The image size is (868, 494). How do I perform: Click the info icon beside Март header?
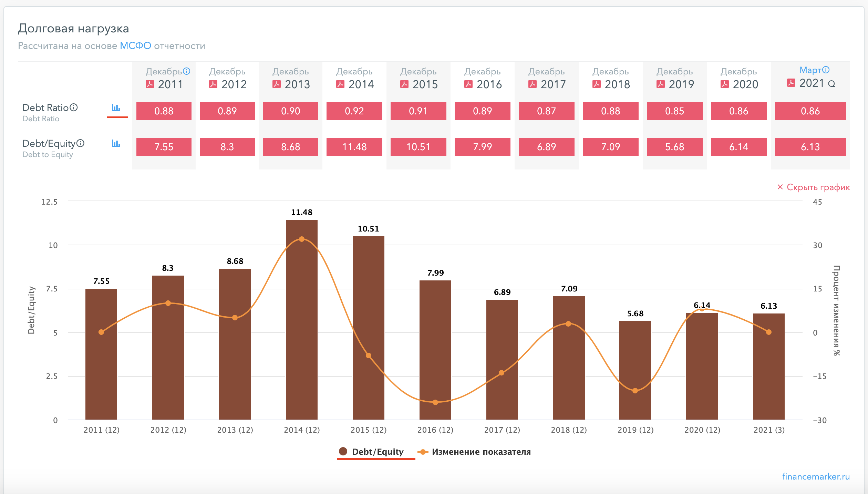pos(826,70)
